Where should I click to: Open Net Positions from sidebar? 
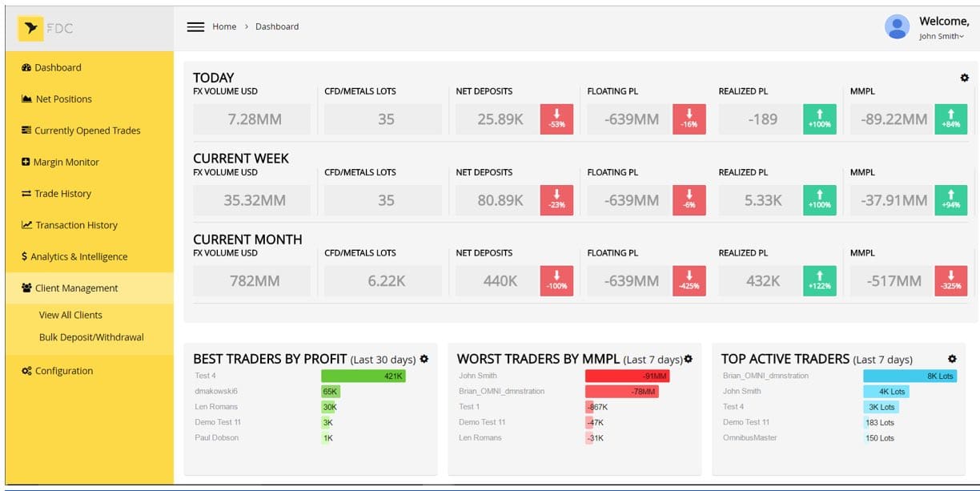(63, 99)
